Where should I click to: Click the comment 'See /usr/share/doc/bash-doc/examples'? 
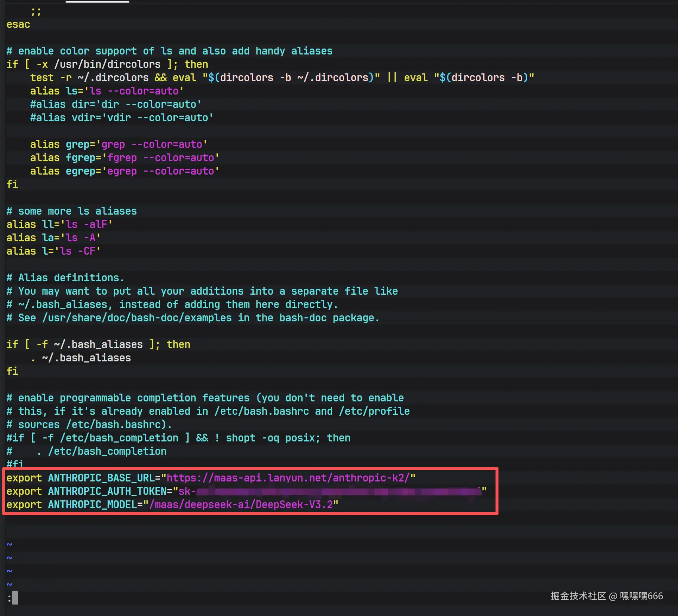pos(193,318)
